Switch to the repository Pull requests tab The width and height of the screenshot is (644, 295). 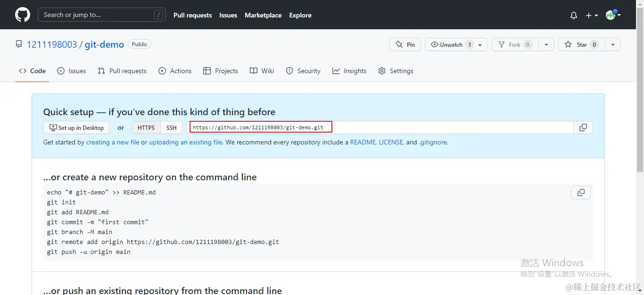[x=122, y=71]
